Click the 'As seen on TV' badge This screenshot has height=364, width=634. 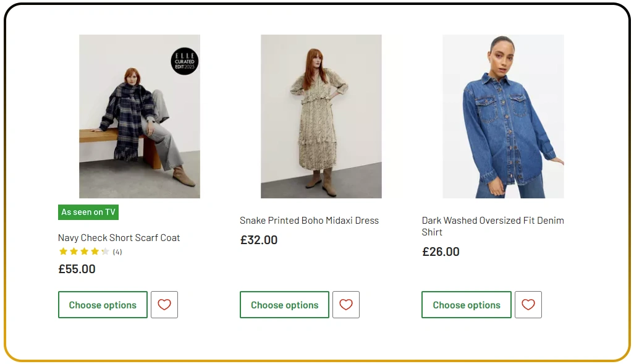(x=88, y=212)
